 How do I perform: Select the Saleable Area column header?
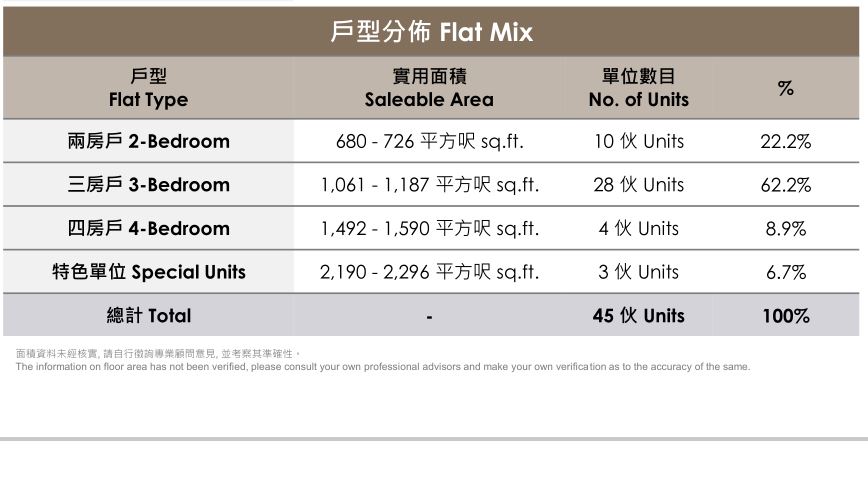click(x=429, y=88)
